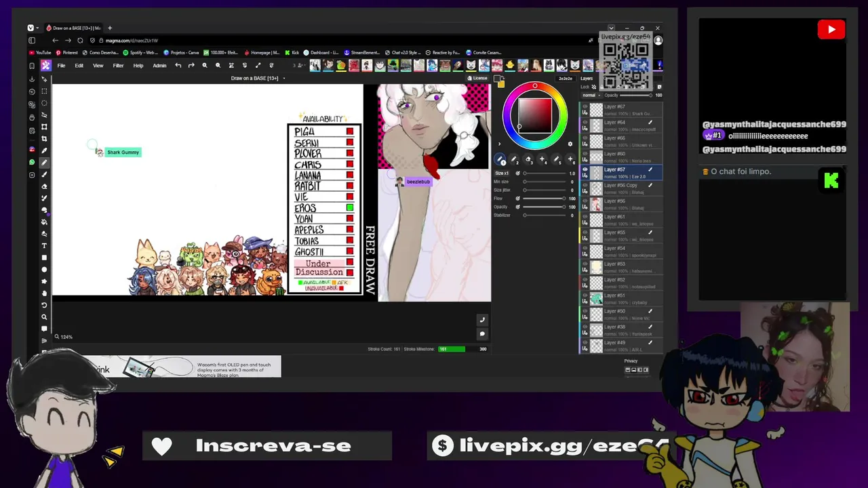Select the Move tool in the left toolbar
The height and width of the screenshot is (488, 868).
click(x=45, y=79)
